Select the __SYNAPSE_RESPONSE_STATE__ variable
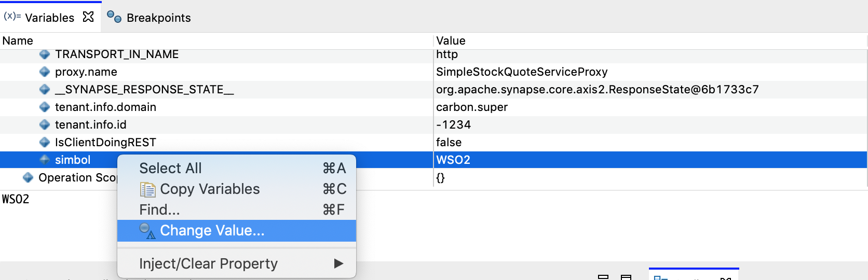 tap(144, 90)
